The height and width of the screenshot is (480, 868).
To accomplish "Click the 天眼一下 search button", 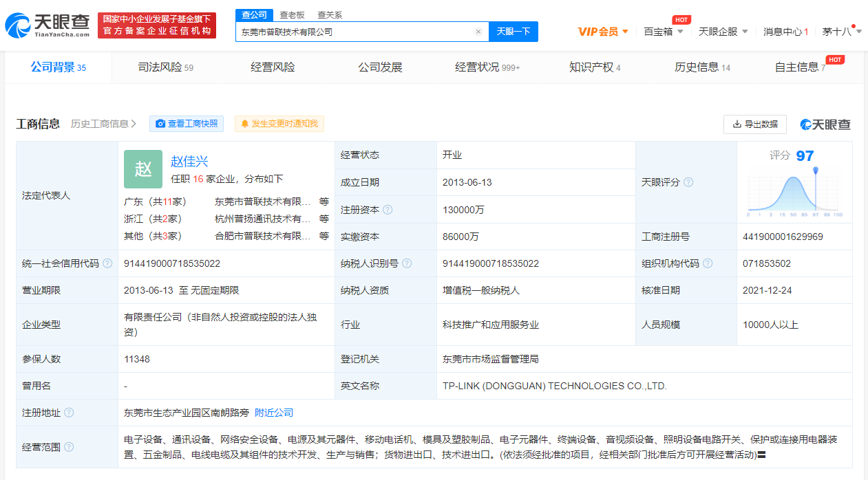I will point(514,32).
